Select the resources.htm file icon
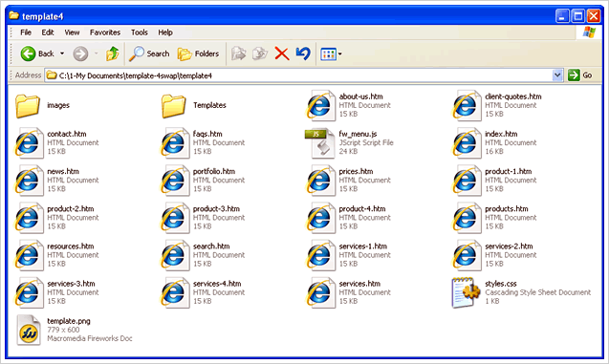This screenshot has width=609, height=364. [29, 255]
